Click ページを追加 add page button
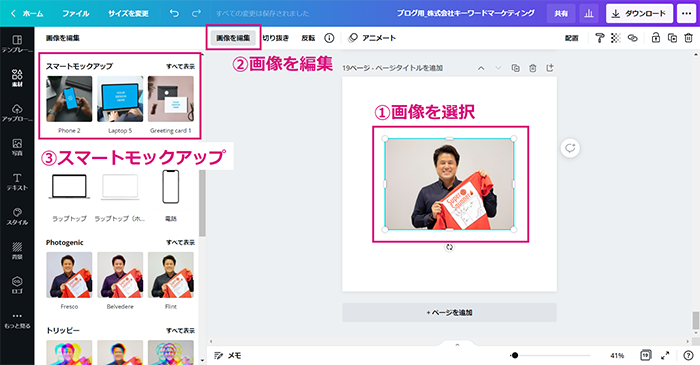Viewport: 700px width, 365px height. tap(449, 312)
